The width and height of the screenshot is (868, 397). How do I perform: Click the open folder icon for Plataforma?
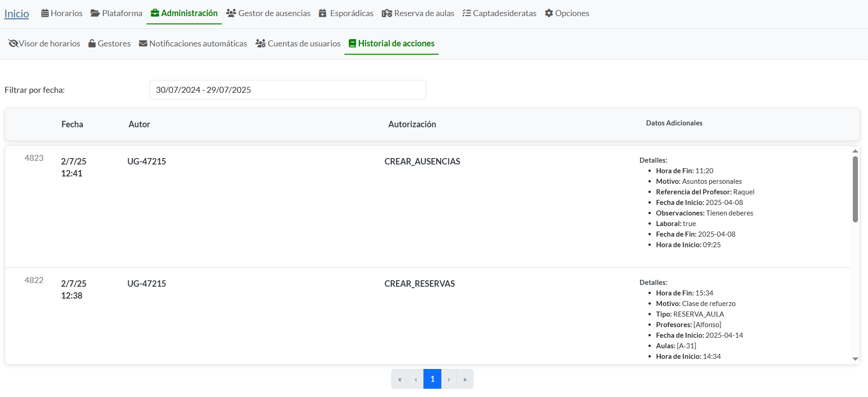click(x=95, y=13)
